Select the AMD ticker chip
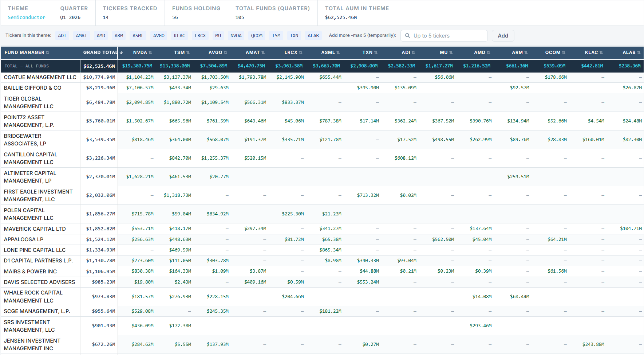Viewport: 644px width, 355px height. [101, 36]
